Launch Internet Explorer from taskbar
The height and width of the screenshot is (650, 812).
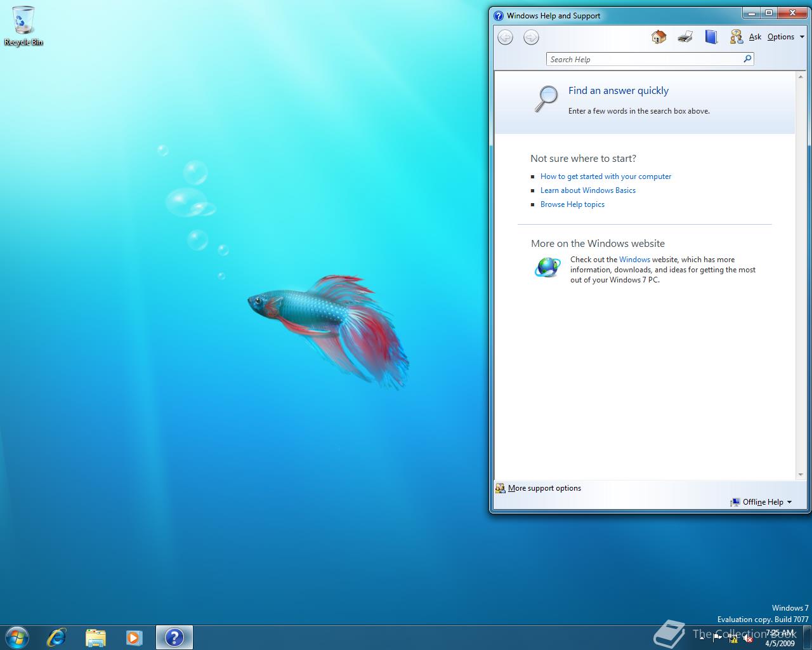coord(57,637)
